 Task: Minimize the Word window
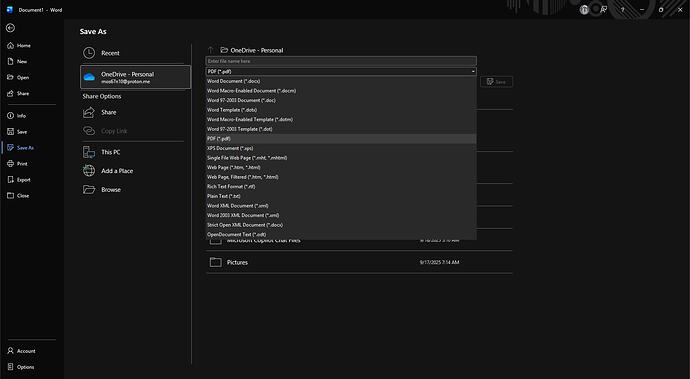tap(642, 10)
